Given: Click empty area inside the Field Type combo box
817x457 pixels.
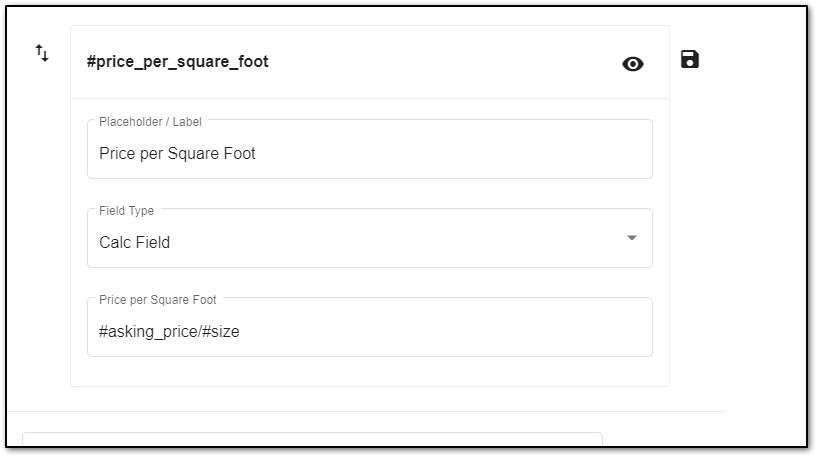Looking at the screenshot, I should [x=391, y=242].
